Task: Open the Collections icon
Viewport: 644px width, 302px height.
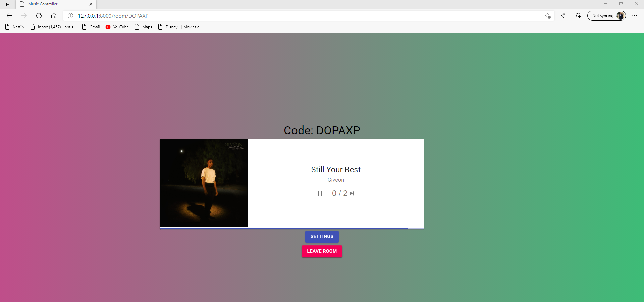Action: point(579,16)
